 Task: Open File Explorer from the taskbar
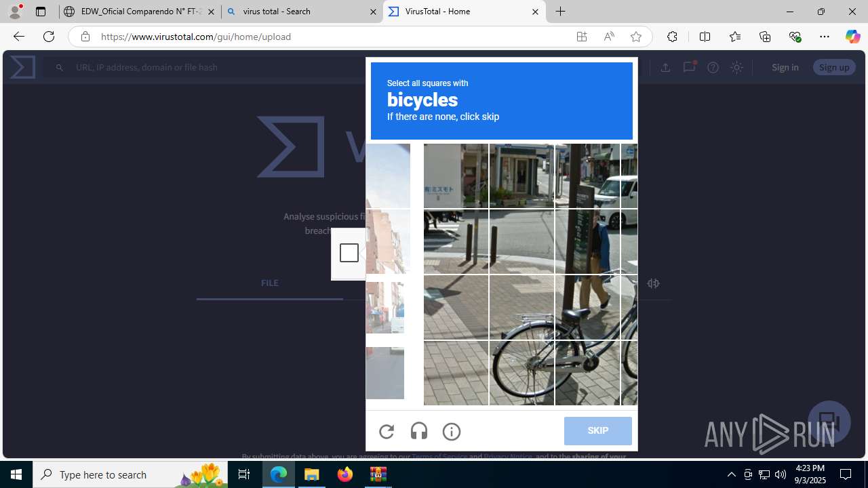312,474
